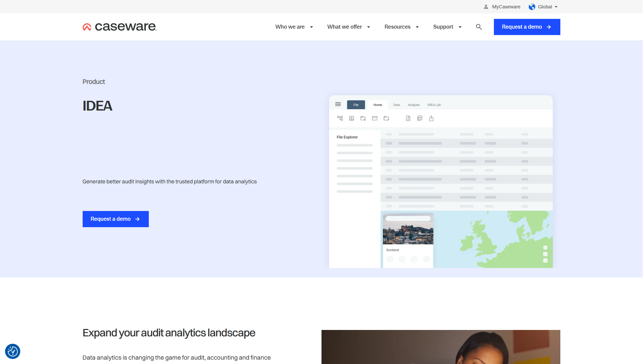Expand the Who we are menu
The height and width of the screenshot is (364, 643).
tap(294, 27)
